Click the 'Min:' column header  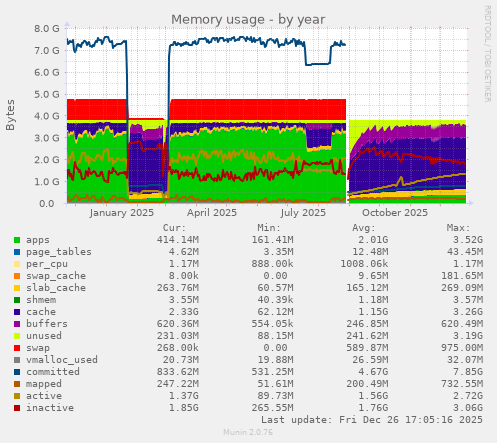(269, 228)
